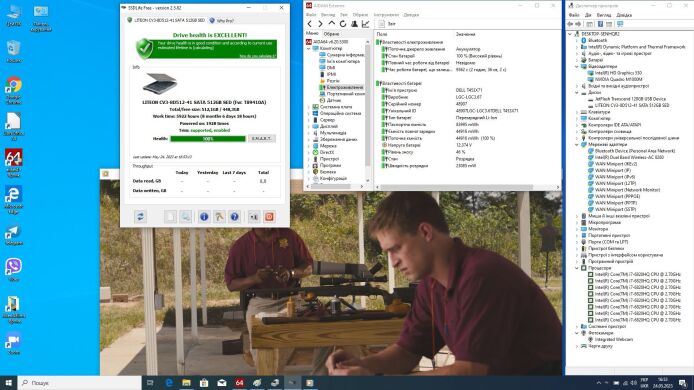Click the S.M.A.R.T. button in SSDLife
The image size is (694, 390).
click(261, 139)
